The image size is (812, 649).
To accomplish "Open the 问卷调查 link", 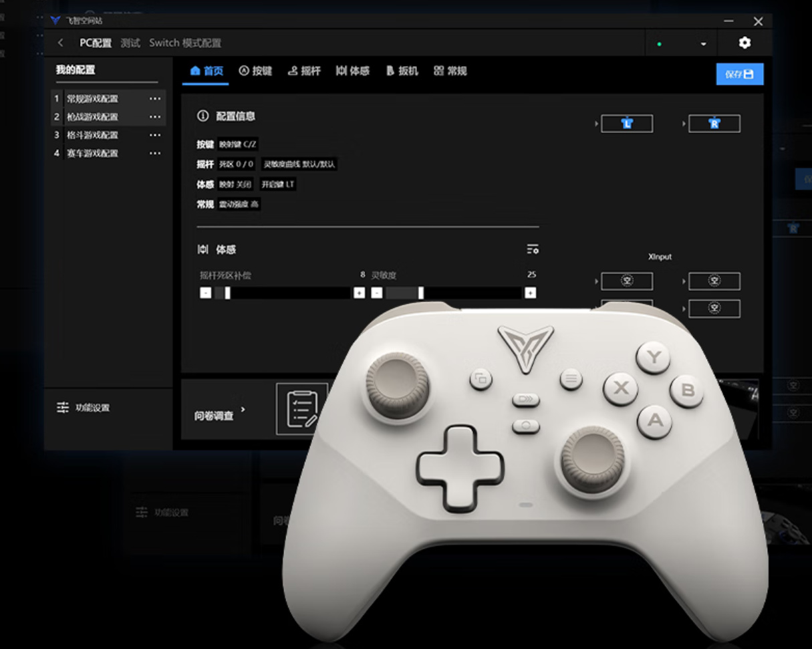I will pyautogui.click(x=214, y=416).
